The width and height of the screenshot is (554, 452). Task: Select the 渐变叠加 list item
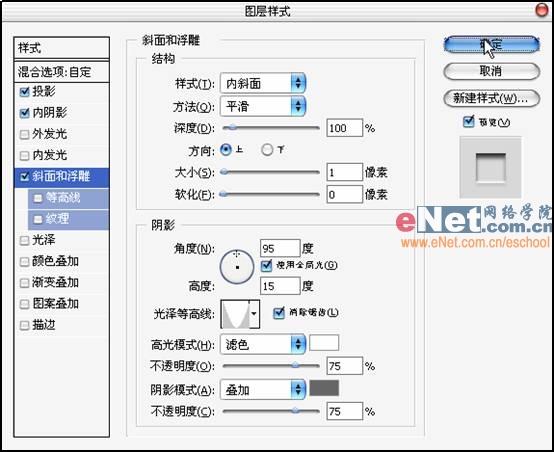61,282
